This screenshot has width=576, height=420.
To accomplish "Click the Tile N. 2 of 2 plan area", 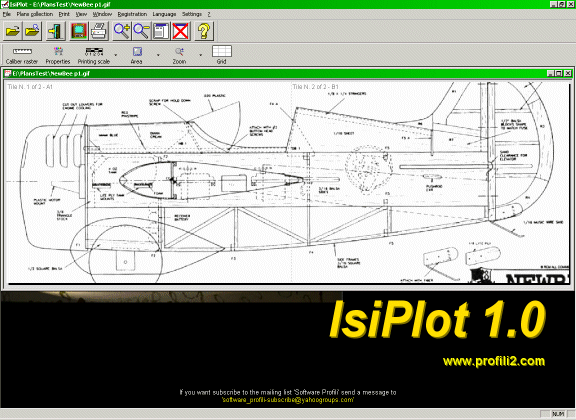I will tap(431, 183).
